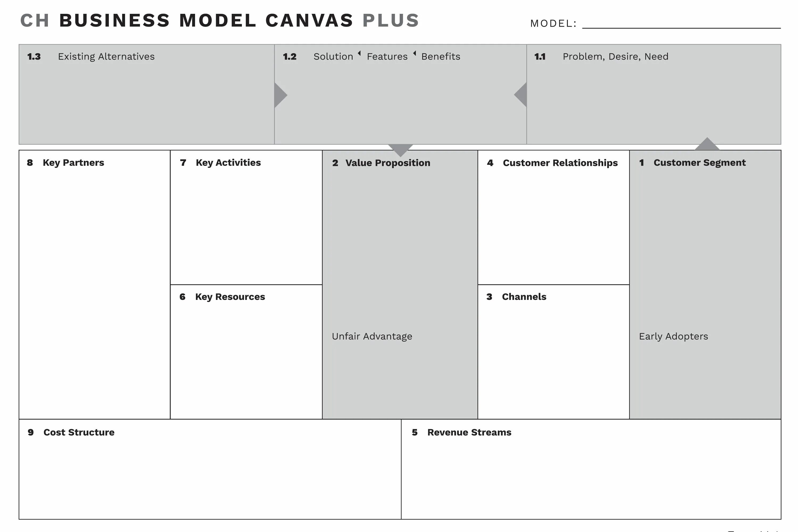
Task: Click the right-pointing arrow after Existing Alternatives
Action: [x=280, y=95]
